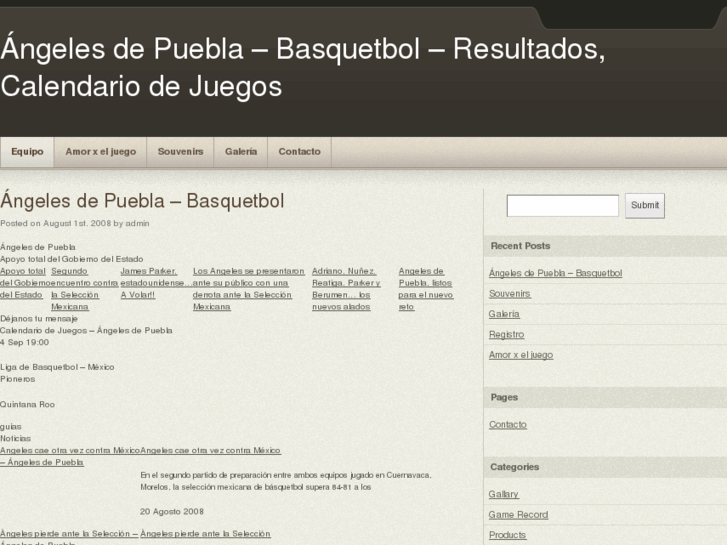
Task: Open Amor x el juego recent post
Action: point(521,355)
